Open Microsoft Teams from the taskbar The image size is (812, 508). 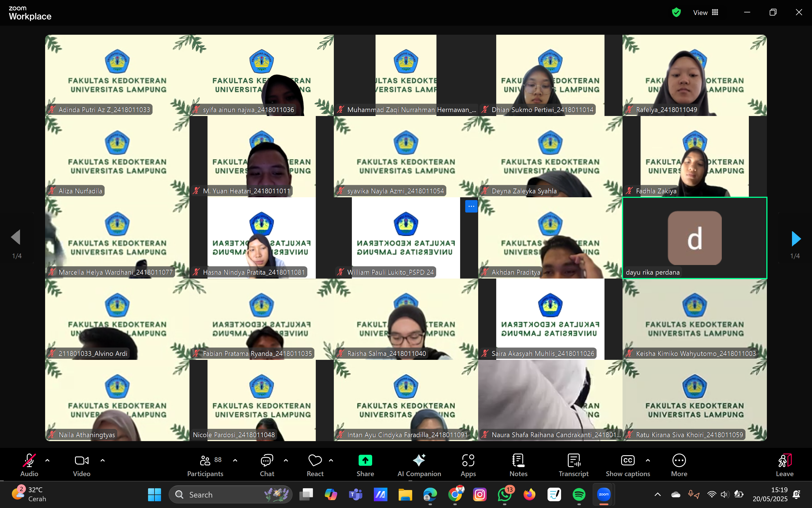(356, 494)
